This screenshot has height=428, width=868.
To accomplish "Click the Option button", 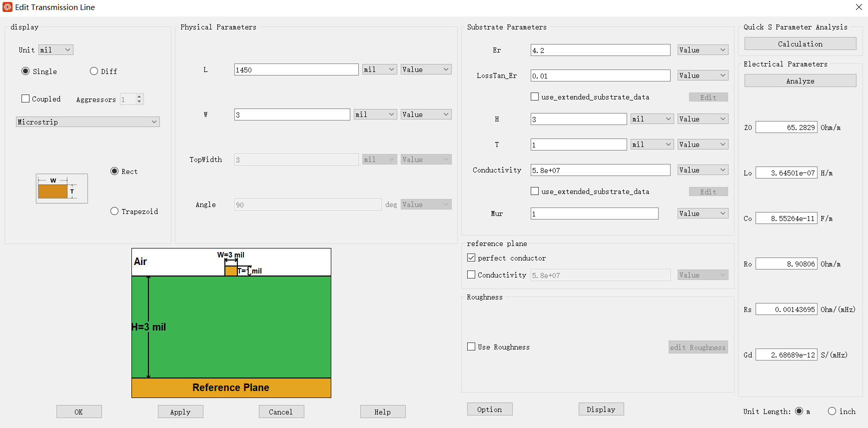I will (490, 409).
